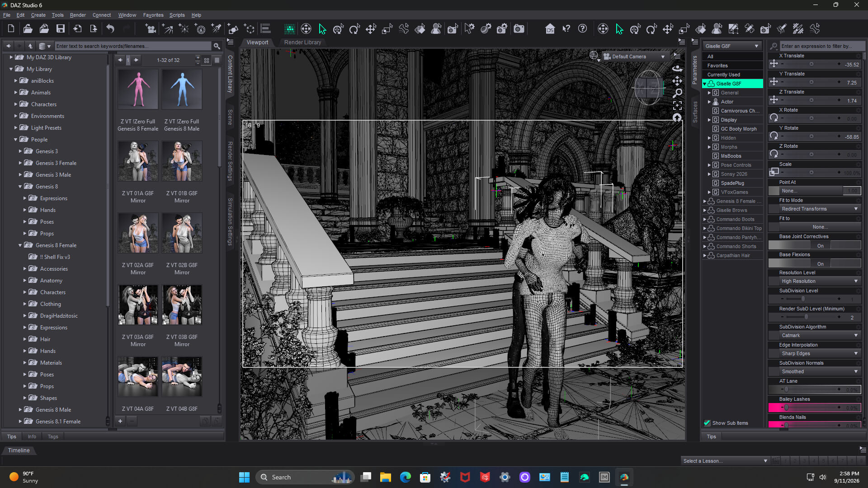Image resolution: width=868 pixels, height=488 pixels.
Task: Open the Giselle G8F node dropdown
Action: [x=732, y=46]
